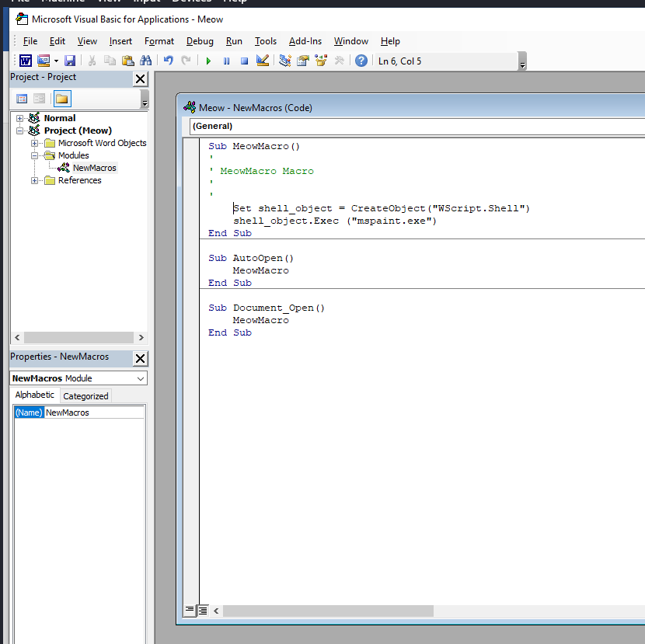
Task: Switch to Full Module View in code window
Action: coord(203,611)
